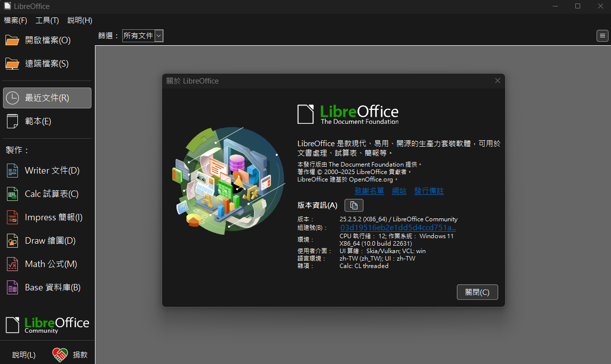Select 最近文件(R) in the sidebar
The width and height of the screenshot is (611, 364).
tap(47, 98)
